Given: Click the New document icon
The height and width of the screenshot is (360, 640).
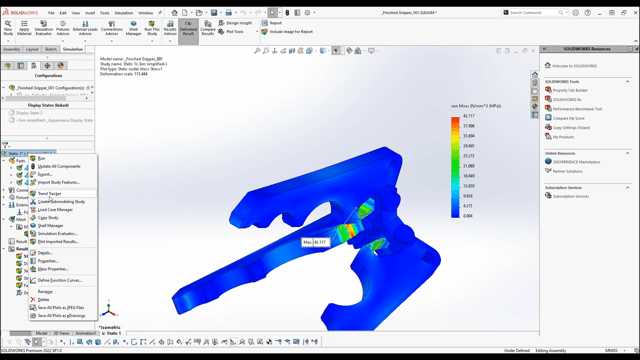Looking at the screenshot, I should [x=185, y=13].
